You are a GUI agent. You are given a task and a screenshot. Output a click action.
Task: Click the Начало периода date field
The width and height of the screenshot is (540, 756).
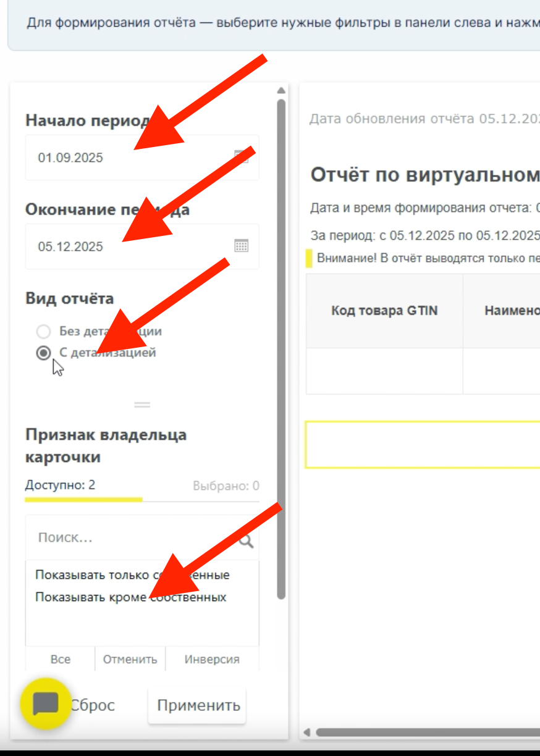(124, 158)
